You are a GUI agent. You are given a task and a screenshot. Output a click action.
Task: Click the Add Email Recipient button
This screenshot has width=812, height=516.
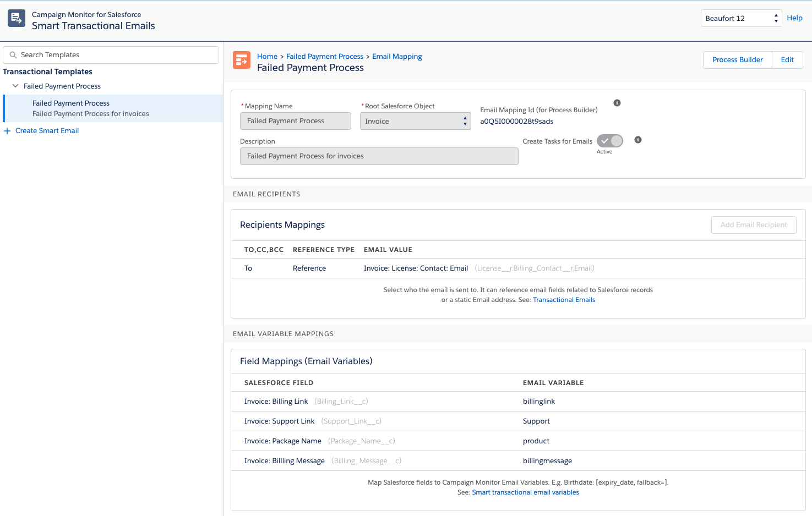[754, 225]
